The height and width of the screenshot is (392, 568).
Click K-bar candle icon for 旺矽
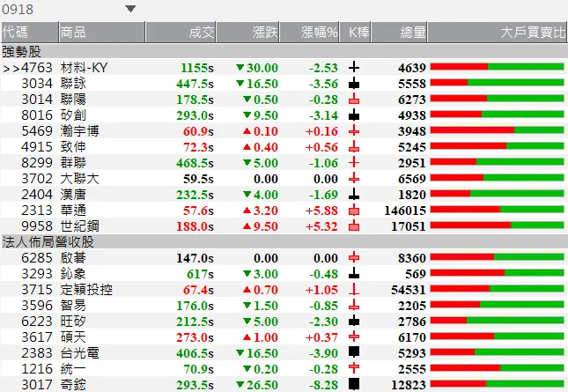coord(354,322)
